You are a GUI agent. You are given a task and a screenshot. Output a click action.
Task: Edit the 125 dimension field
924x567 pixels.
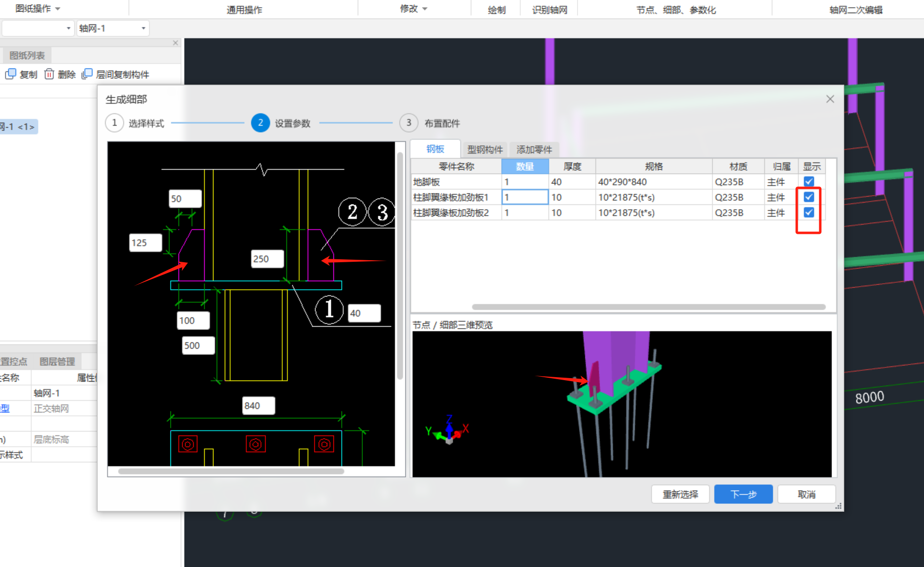coord(145,243)
